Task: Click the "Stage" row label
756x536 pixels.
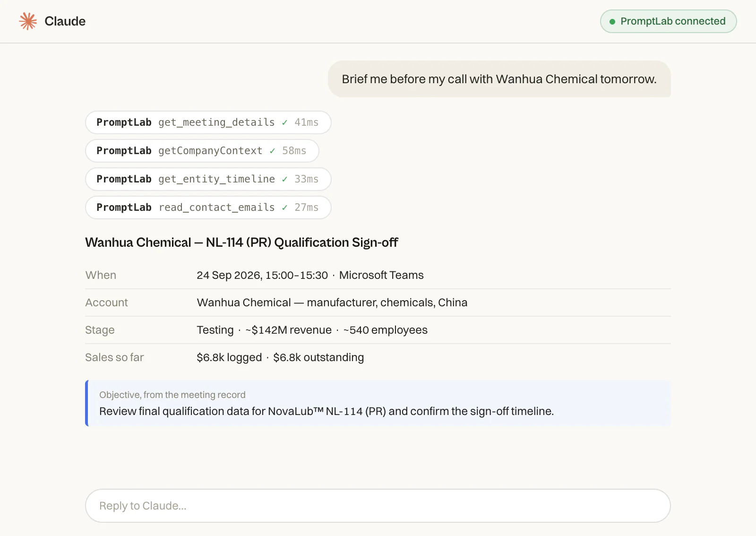Action: click(100, 330)
